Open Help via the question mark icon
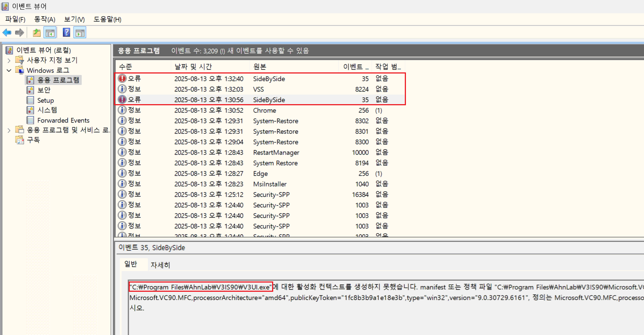Screen dimensions: 644x335 click(67, 33)
